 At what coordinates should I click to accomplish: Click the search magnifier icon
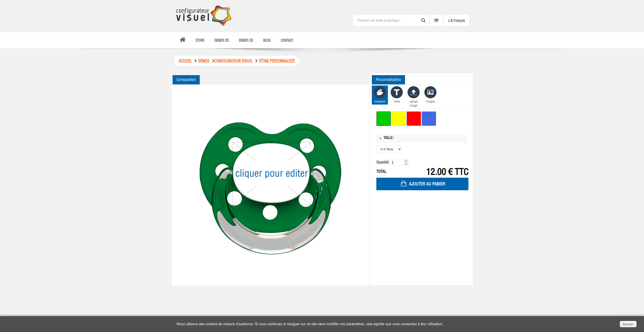click(x=423, y=20)
